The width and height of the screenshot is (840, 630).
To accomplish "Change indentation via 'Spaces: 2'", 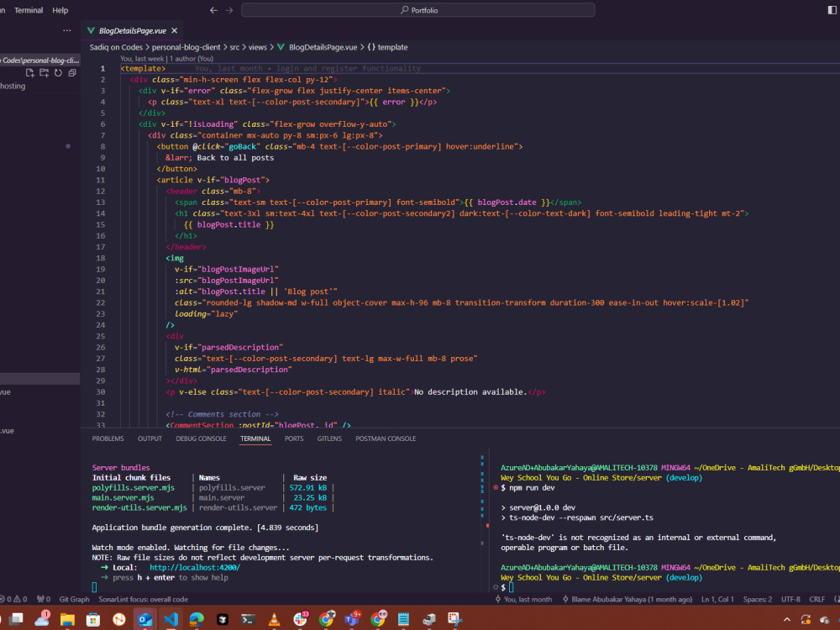I will pyautogui.click(x=758, y=600).
